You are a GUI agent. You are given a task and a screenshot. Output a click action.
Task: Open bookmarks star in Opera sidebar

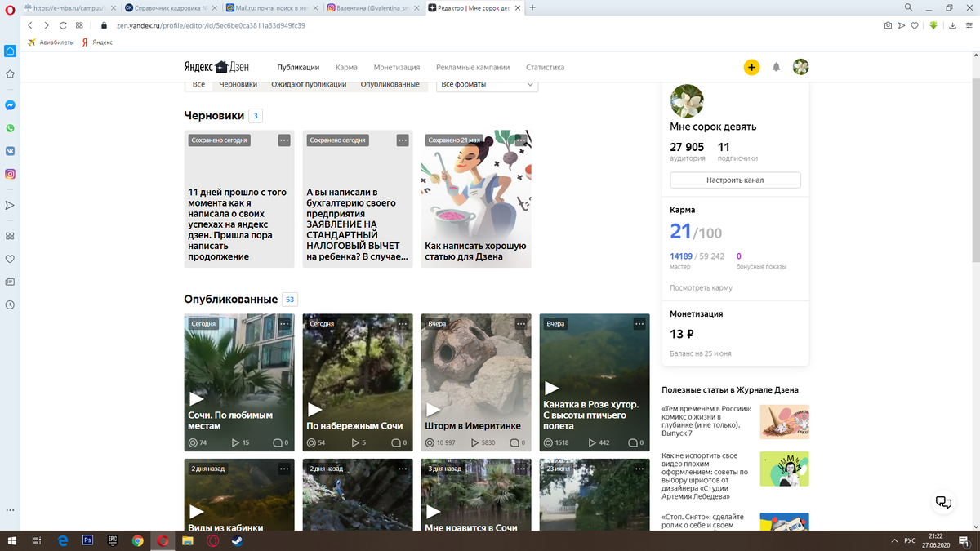11,73
